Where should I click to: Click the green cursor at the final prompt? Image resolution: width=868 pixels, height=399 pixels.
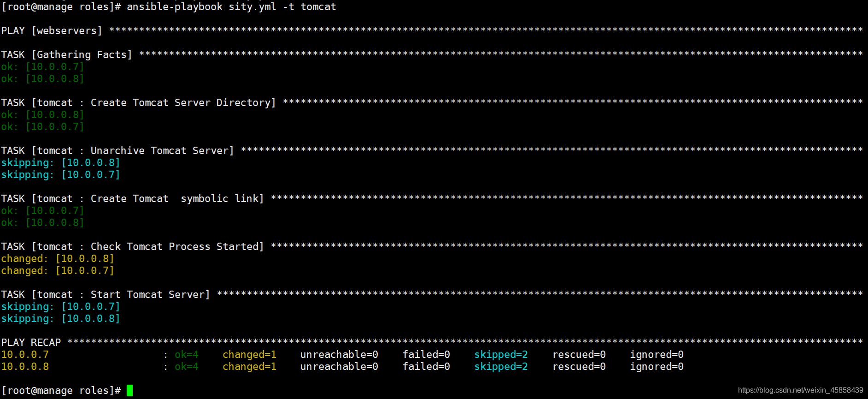130,391
